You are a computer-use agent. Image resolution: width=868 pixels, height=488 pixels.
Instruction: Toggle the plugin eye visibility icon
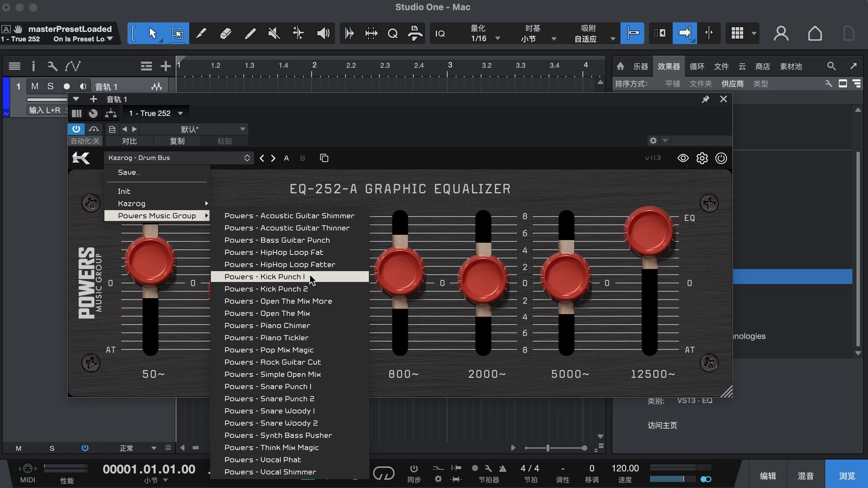[x=683, y=158]
